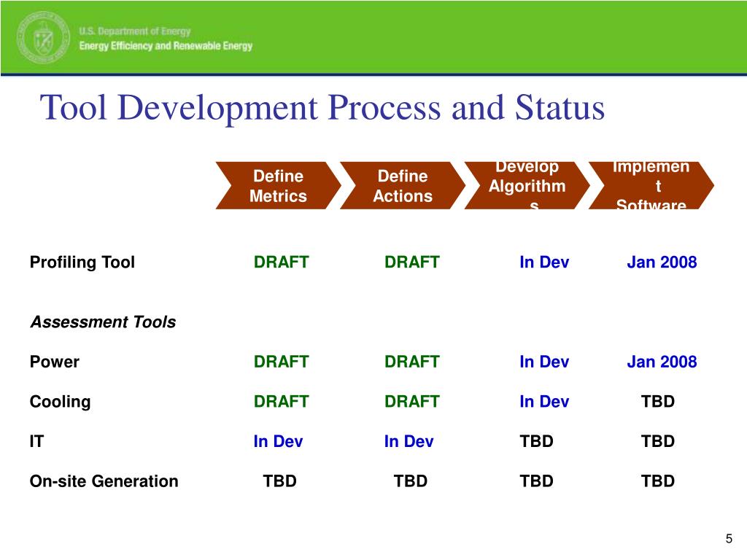This screenshot has height=560, width=747.
Task: Select 'Energy Efficiency and Renewable Energy' header text
Action: coord(166,46)
